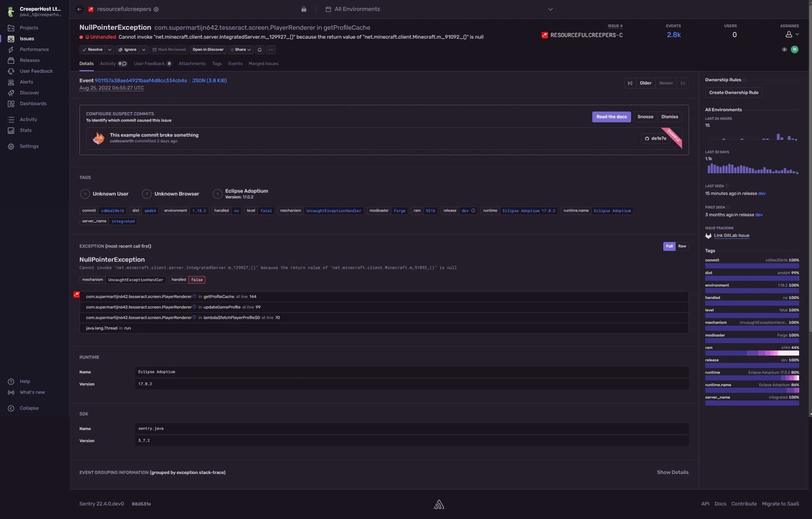Switch to the Merged Issues tab
This screenshot has height=519, width=812.
click(263, 64)
